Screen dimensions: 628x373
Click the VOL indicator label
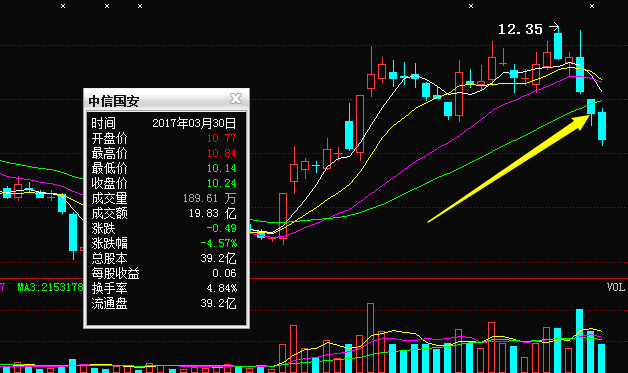(616, 287)
